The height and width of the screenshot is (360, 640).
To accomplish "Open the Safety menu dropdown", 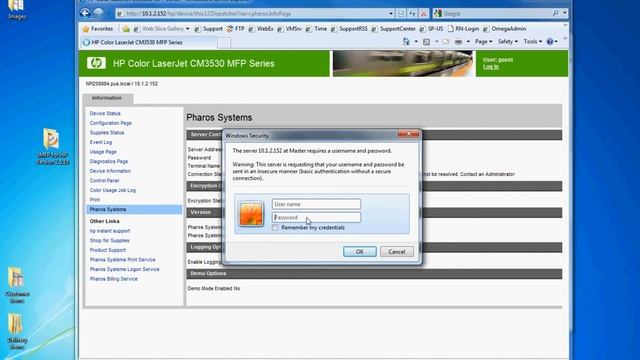I will [508, 42].
